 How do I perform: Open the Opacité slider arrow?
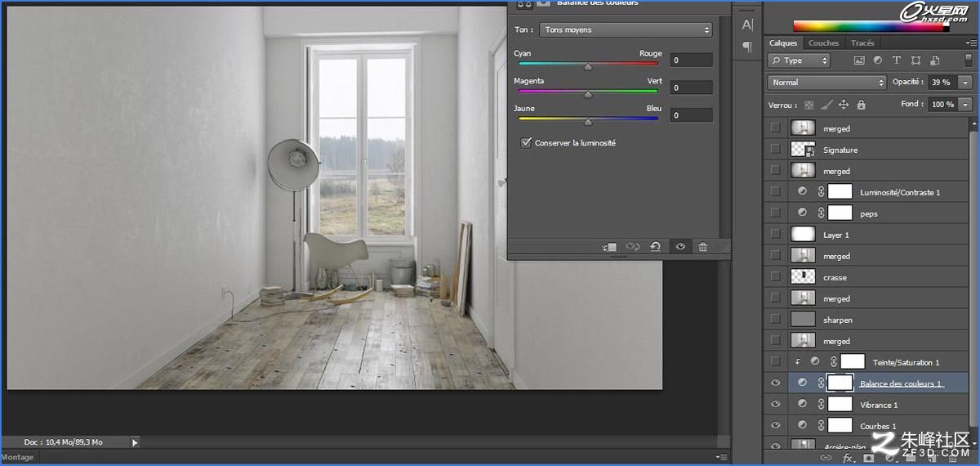tap(966, 83)
